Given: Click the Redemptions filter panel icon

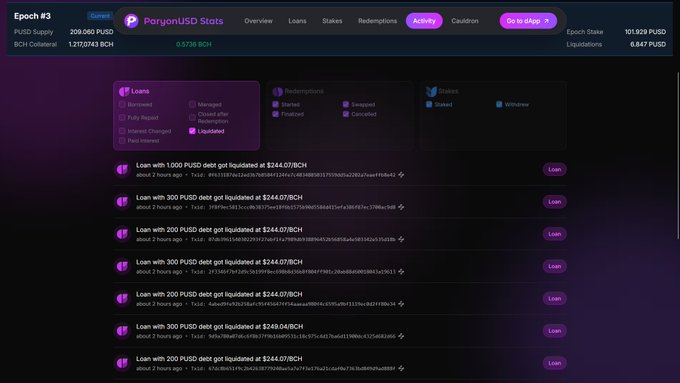Looking at the screenshot, I should point(278,92).
